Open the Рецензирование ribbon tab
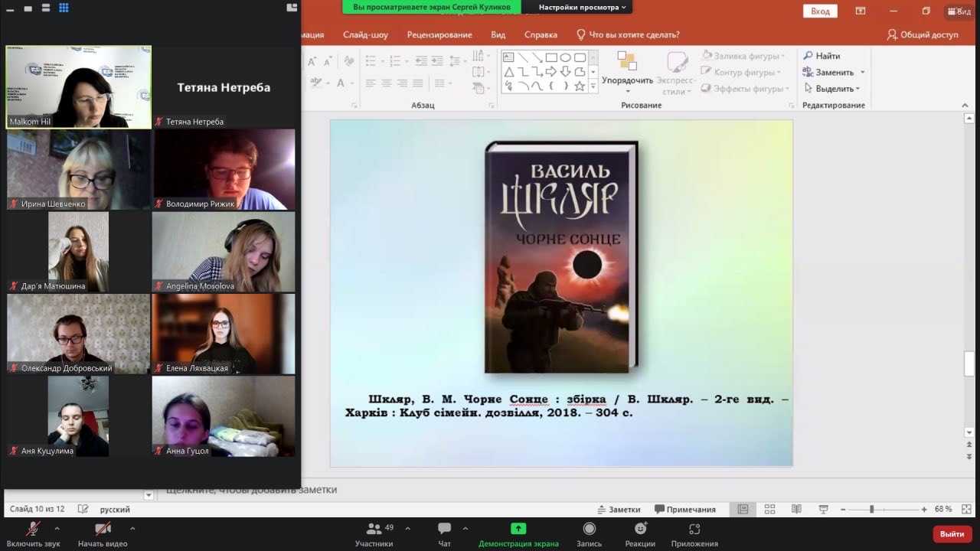Image resolution: width=980 pixels, height=551 pixels. coord(439,34)
